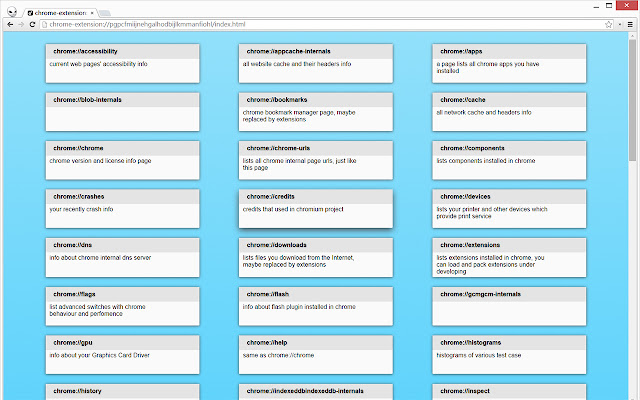
Task: Minimize the Chrome window
Action: [596, 6]
